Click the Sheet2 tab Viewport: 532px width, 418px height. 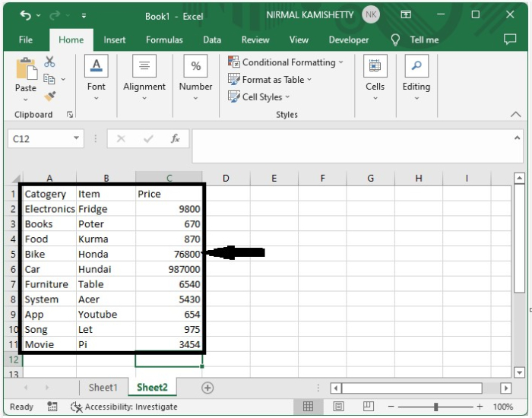(152, 388)
